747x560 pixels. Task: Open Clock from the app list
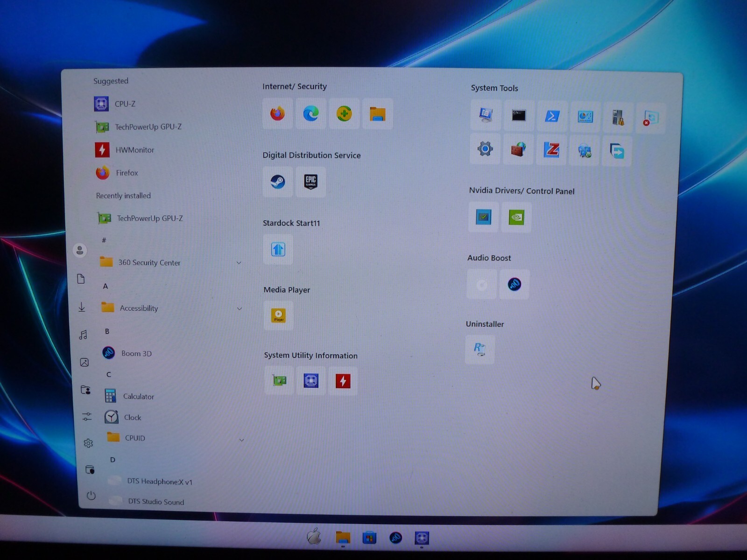(x=123, y=417)
